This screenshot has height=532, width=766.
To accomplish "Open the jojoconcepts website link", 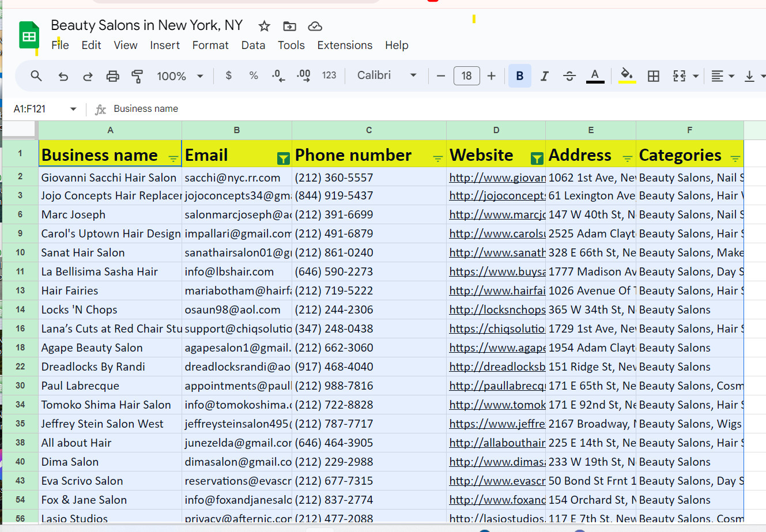I will pyautogui.click(x=497, y=195).
